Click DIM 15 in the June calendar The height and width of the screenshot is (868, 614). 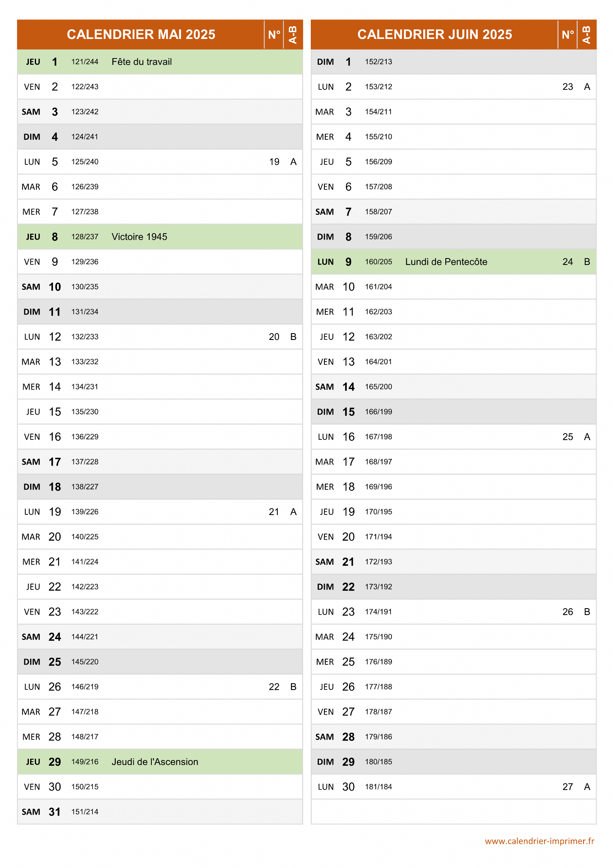[335, 412]
